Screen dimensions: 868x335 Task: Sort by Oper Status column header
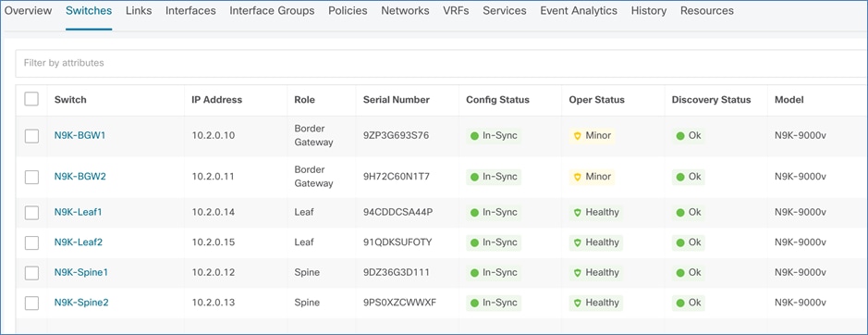coord(597,100)
